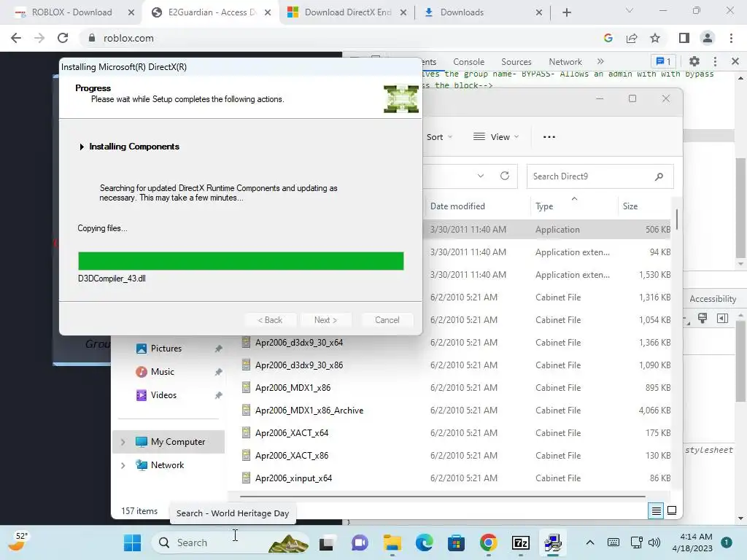Screen dimensions: 747x560
Task: Open the Chrome share icon
Action: pos(632,38)
